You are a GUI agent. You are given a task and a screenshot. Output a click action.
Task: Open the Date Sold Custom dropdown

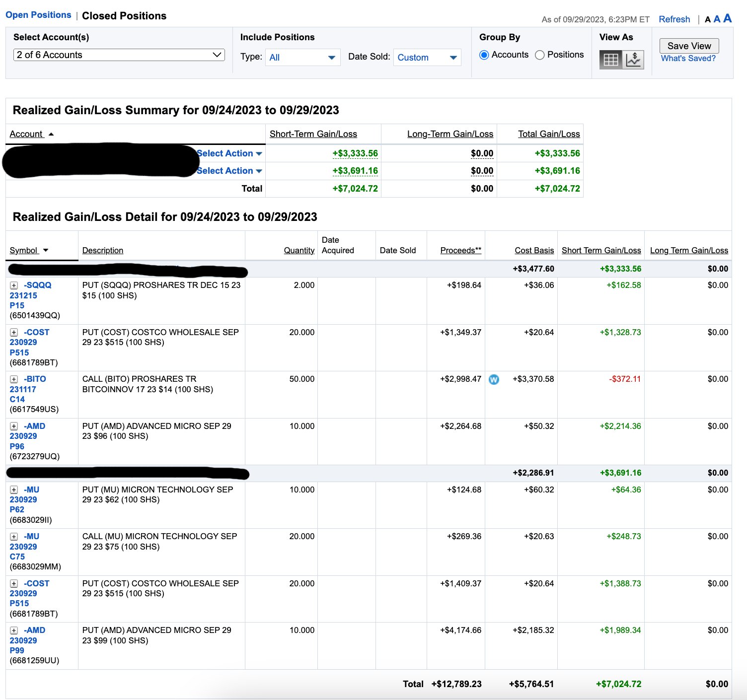point(427,58)
